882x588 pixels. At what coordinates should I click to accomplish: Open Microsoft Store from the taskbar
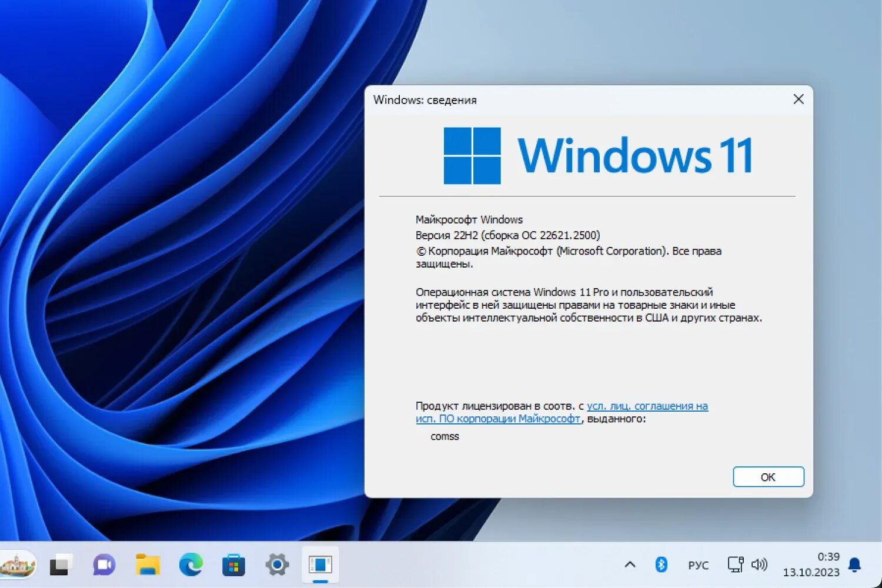coord(233,565)
